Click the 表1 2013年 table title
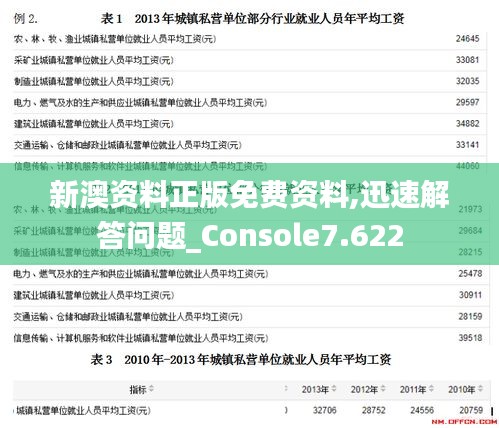 [252, 18]
